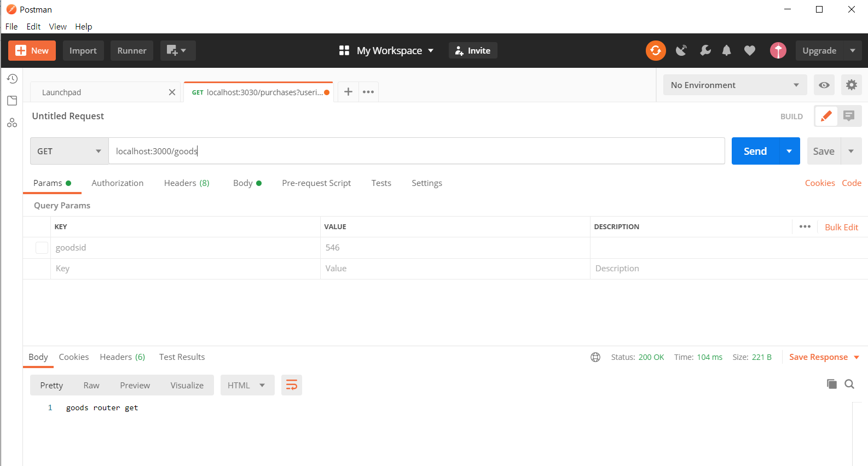Select the Visualize response view
This screenshot has height=466, width=868.
pos(187,385)
